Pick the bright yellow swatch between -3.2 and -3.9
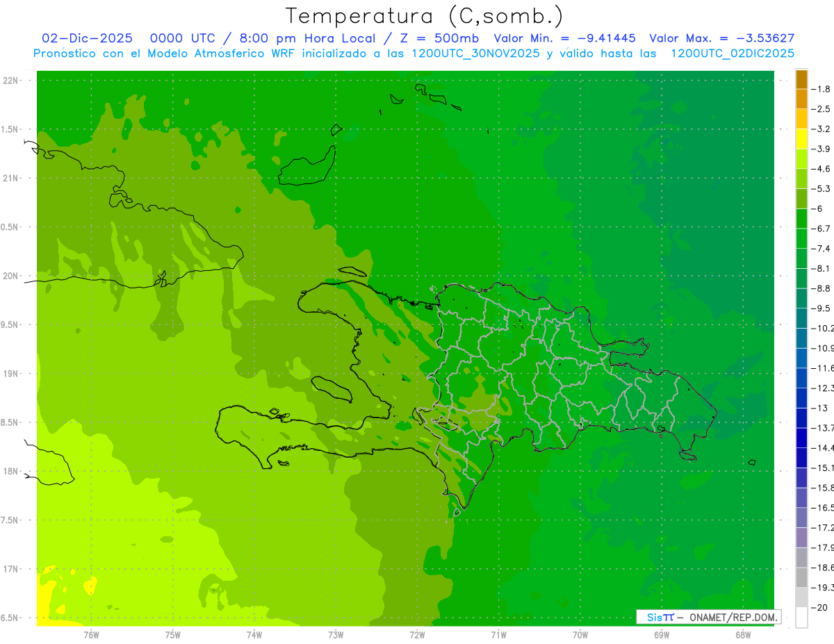Viewport: 834px width, 644px height. click(x=801, y=139)
